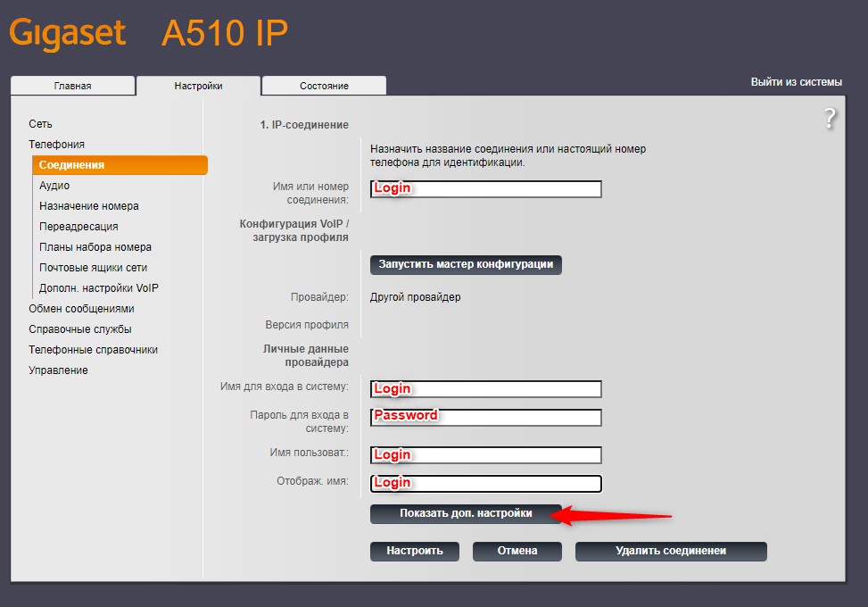This screenshot has width=868, height=607.
Task: Click the 1. IP-соединение heading
Action: point(304,125)
